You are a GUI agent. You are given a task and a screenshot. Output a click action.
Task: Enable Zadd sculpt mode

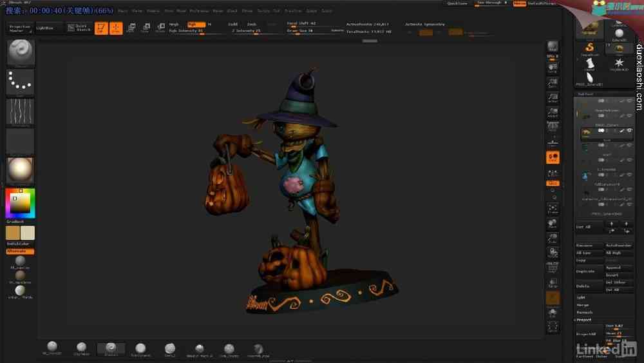(233, 25)
